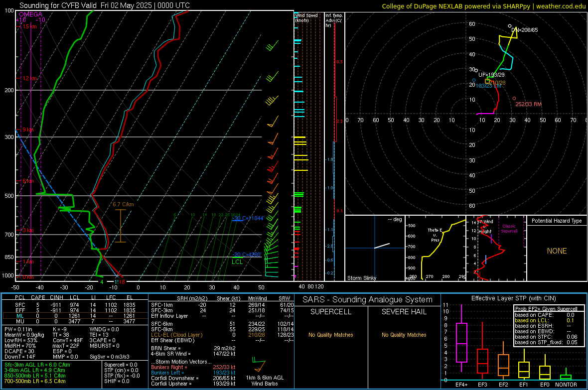Click the 6.7 C/km lapse rate label

[x=124, y=204]
